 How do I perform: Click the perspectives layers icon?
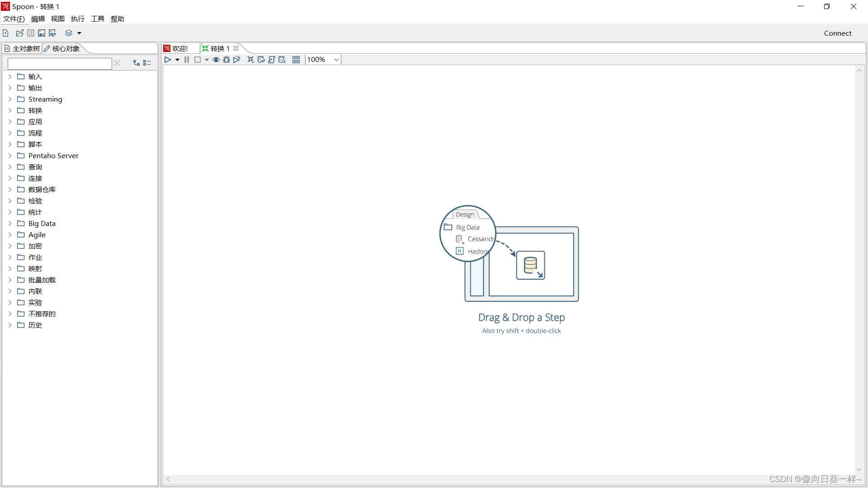point(69,33)
